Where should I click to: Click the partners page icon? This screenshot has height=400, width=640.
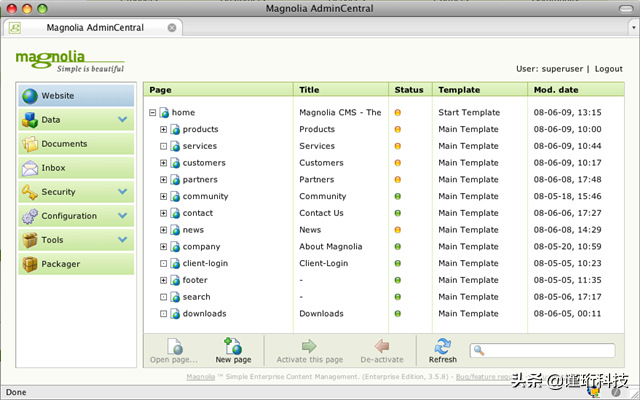(x=175, y=180)
